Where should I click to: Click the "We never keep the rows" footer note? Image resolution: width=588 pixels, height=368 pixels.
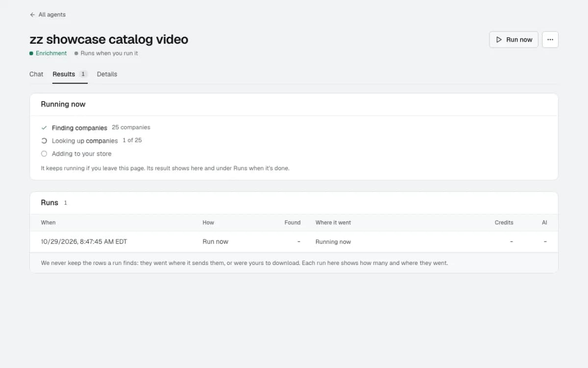click(245, 263)
